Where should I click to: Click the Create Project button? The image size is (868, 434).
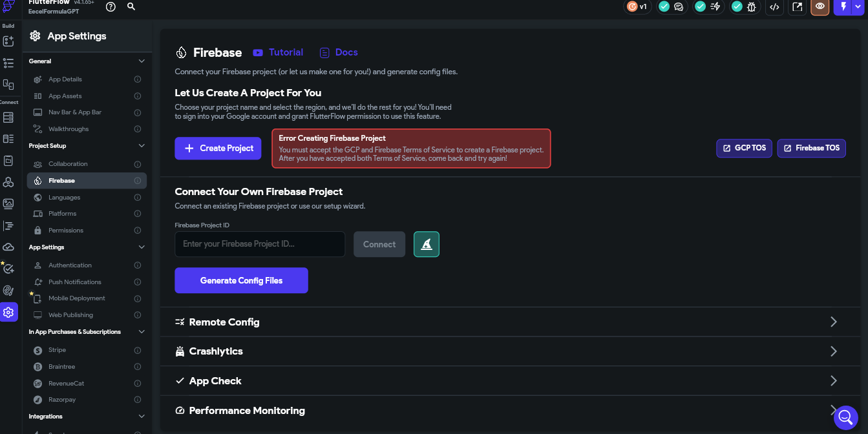pyautogui.click(x=218, y=148)
